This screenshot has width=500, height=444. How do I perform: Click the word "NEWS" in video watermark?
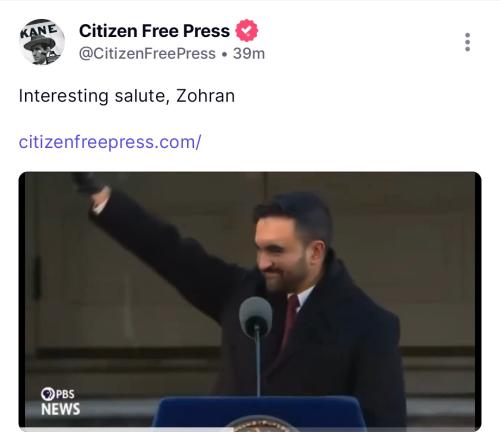[60, 409]
